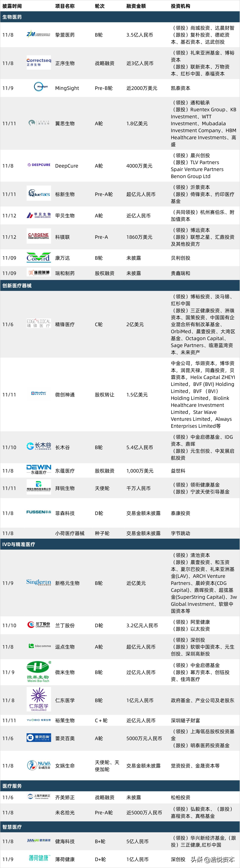
Task: Click the 益世科 investor cell
Action: tap(178, 471)
